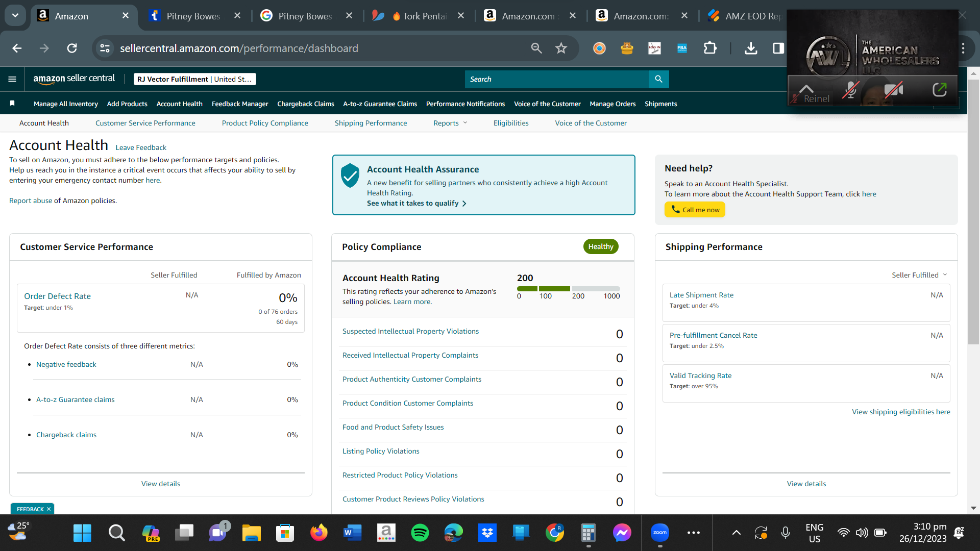Open Valid Tracking Rate link

[700, 375]
